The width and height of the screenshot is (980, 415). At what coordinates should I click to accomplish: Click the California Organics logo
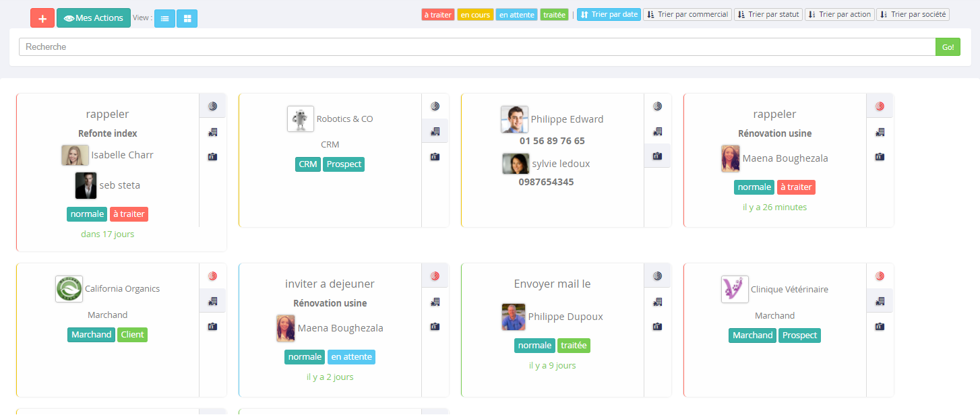click(x=69, y=289)
